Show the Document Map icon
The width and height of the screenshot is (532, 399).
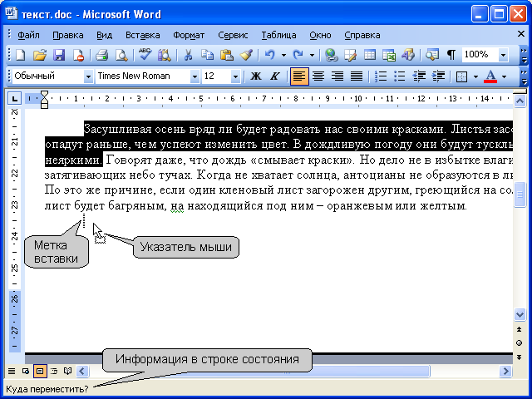pyautogui.click(x=432, y=55)
